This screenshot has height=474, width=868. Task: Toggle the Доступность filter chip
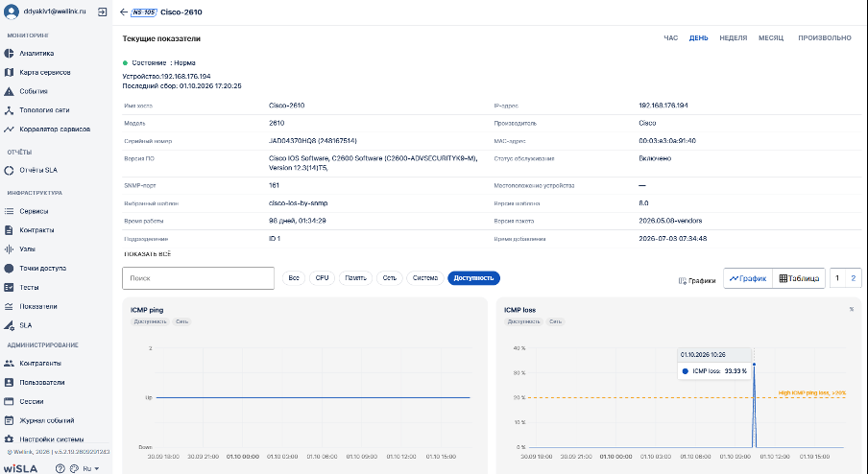coord(473,278)
